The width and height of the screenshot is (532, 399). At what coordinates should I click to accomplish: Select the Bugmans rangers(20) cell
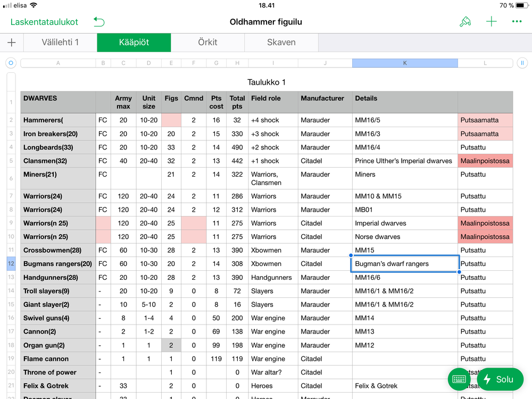point(58,264)
